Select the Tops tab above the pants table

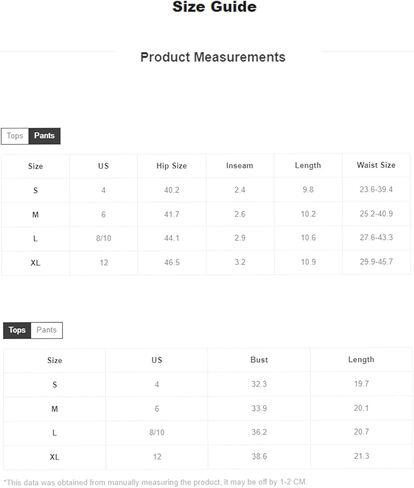15,136
